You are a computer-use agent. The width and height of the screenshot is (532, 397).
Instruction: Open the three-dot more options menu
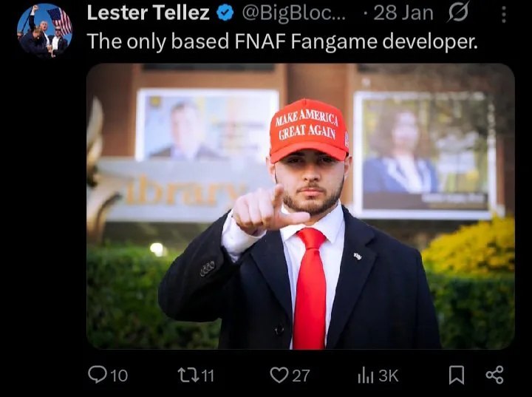click(x=504, y=15)
